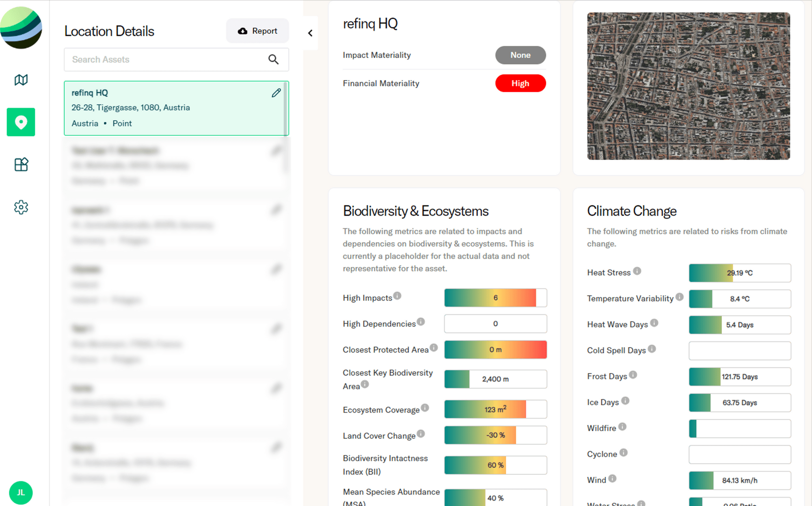Viewport: 812px width, 506px height.
Task: Click the empty Cyclone bar
Action: [740, 454]
